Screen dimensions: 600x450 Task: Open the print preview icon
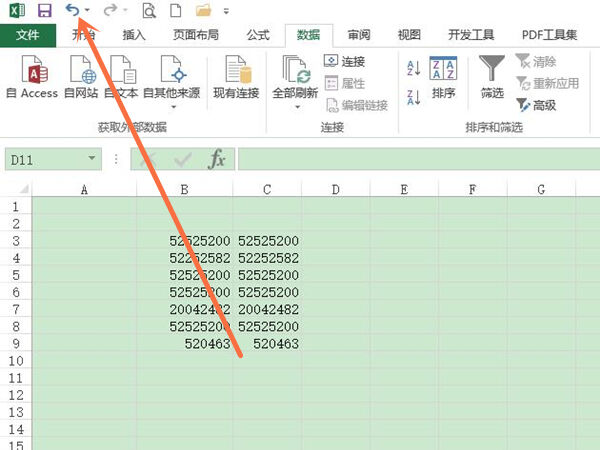click(149, 11)
